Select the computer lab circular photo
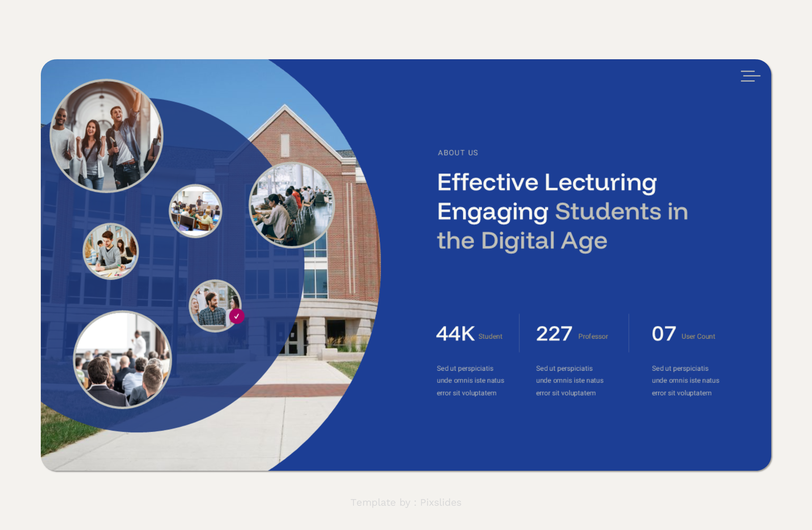 pyautogui.click(x=196, y=211)
